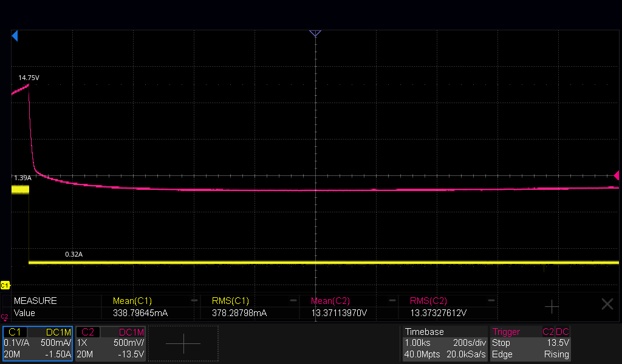Click the magenta C2 channel offset marker
The width and height of the screenshot is (622, 364).
(4, 317)
